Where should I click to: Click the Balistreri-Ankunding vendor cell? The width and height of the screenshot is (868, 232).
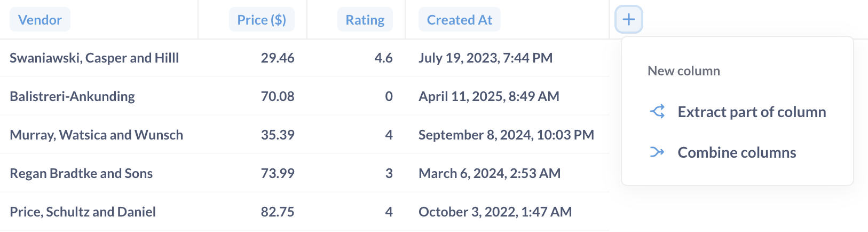tap(73, 96)
